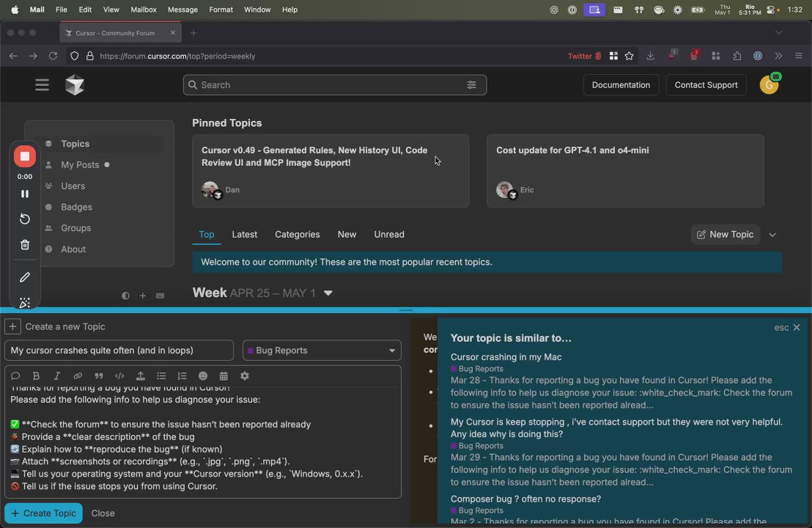Image resolution: width=812 pixels, height=528 pixels.
Task: Switch to the Unread tab
Action: point(389,234)
